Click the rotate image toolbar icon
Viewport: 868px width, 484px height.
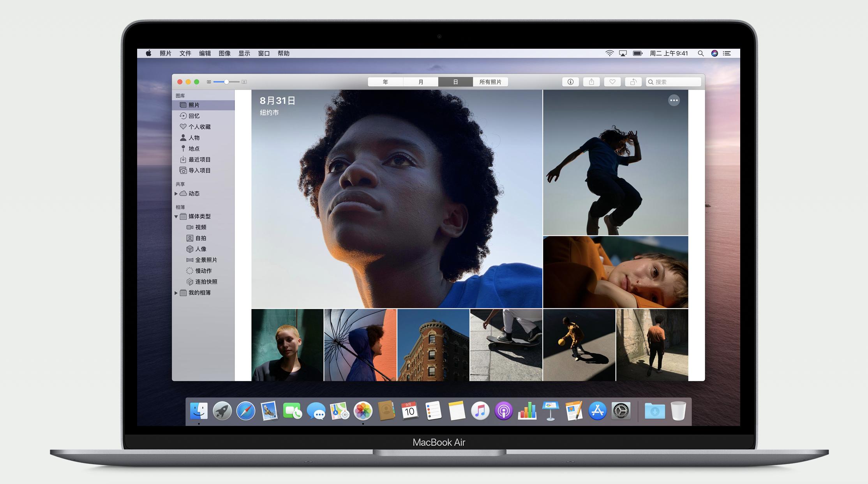tap(633, 82)
